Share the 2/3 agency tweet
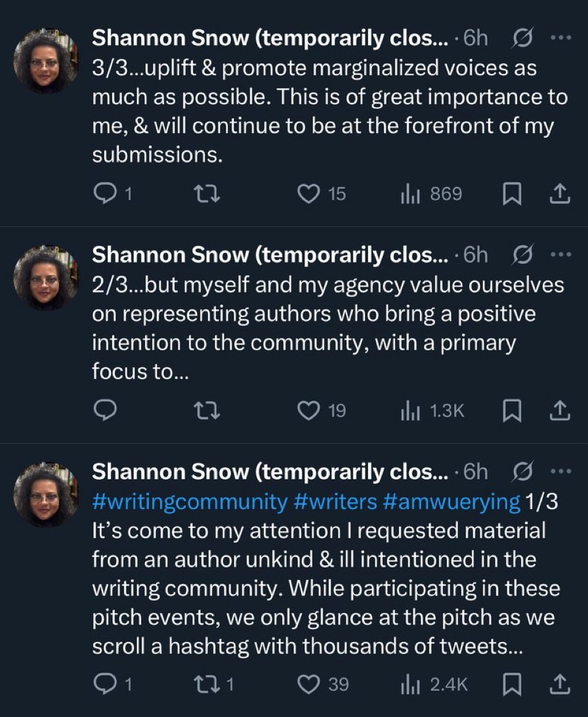The width and height of the screenshot is (588, 717). coord(558,411)
